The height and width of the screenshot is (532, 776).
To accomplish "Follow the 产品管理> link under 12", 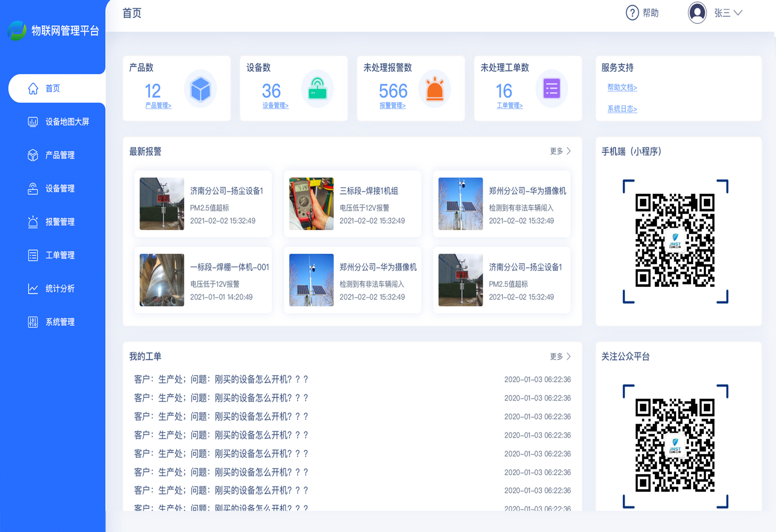I will pos(158,106).
